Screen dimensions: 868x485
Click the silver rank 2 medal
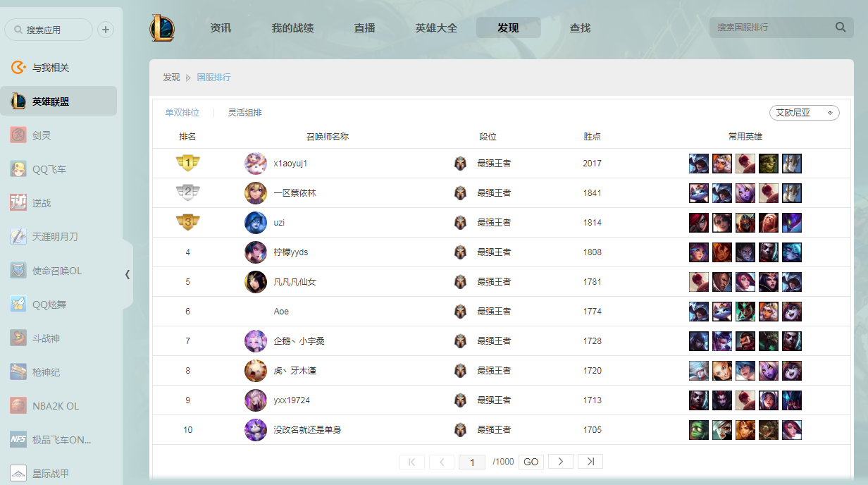coord(188,193)
